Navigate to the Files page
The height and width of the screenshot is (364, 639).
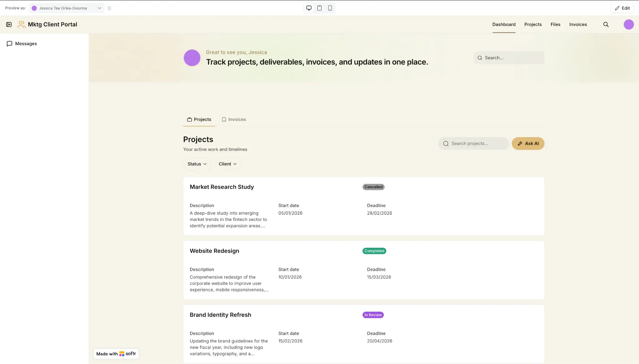pos(555,24)
